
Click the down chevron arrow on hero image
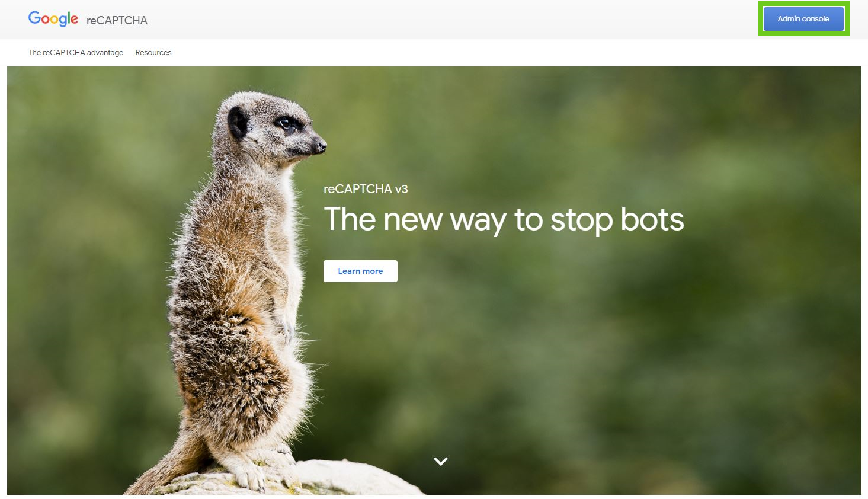pos(440,461)
